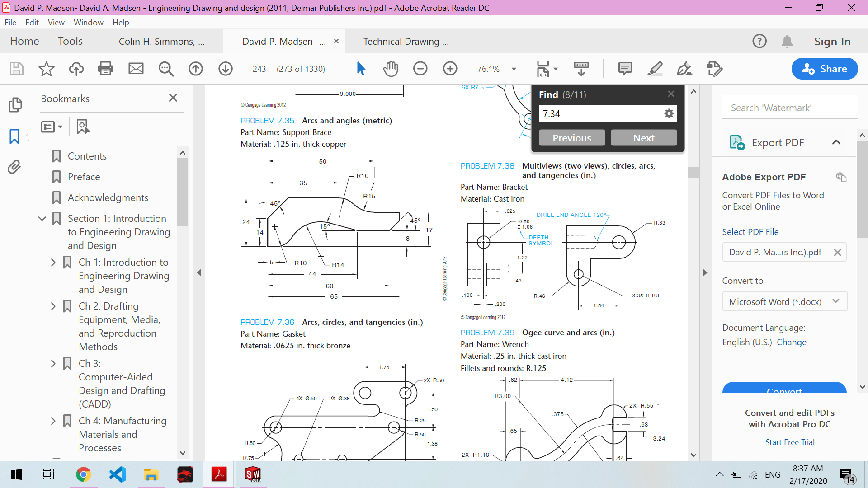Click the zoom in plus icon
Image resolution: width=868 pixels, height=488 pixels.
point(450,69)
